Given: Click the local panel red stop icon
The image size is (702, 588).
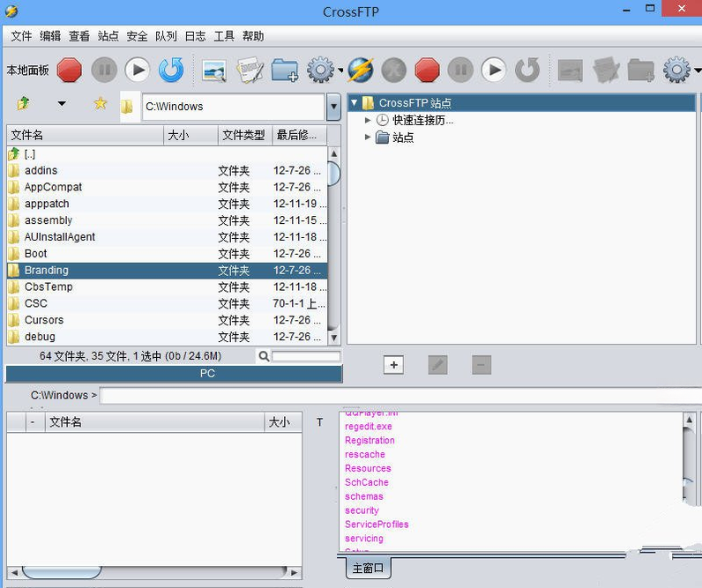Looking at the screenshot, I should point(70,71).
